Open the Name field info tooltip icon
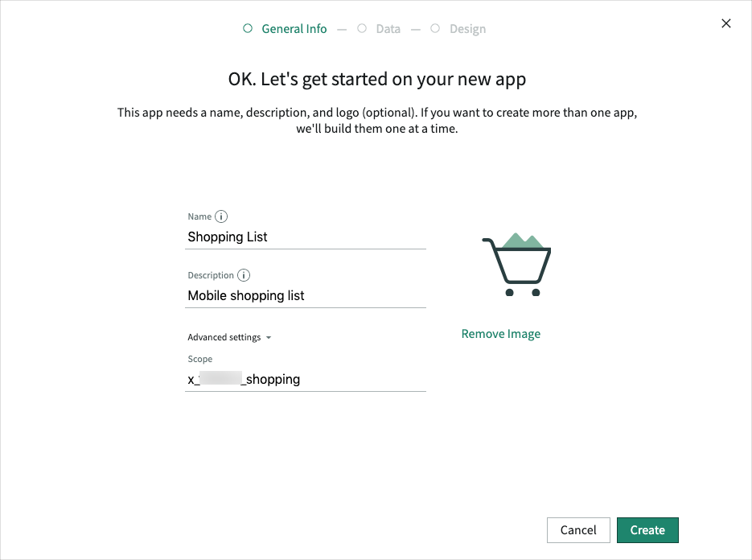752x560 pixels. coord(222,216)
